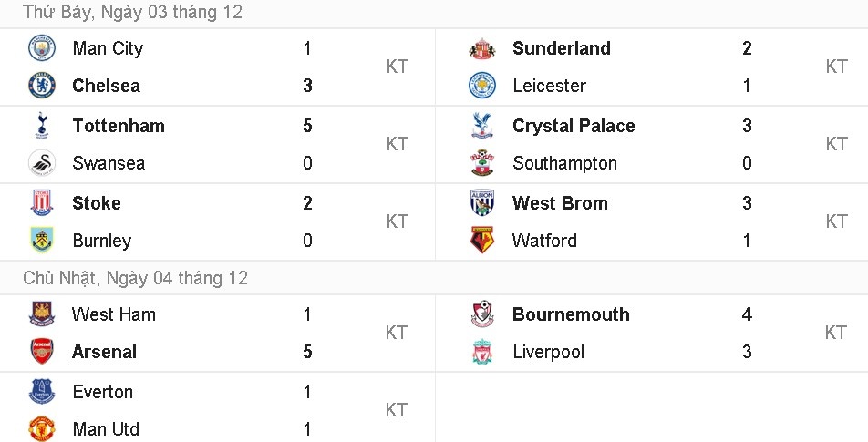Click the Bournemouth club crest

[x=481, y=314]
